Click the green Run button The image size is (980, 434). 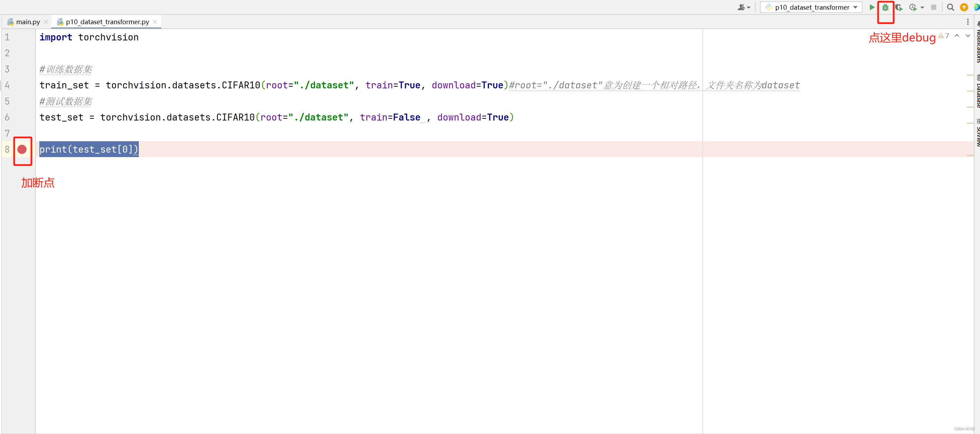click(x=872, y=7)
